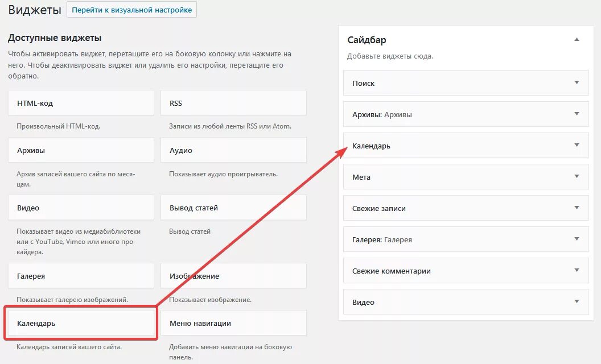The height and width of the screenshot is (364, 601).
Task: Select the Архивы available widget
Action: [81, 151]
